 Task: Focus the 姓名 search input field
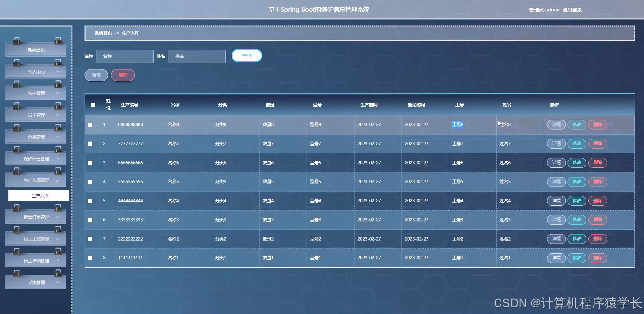click(197, 56)
